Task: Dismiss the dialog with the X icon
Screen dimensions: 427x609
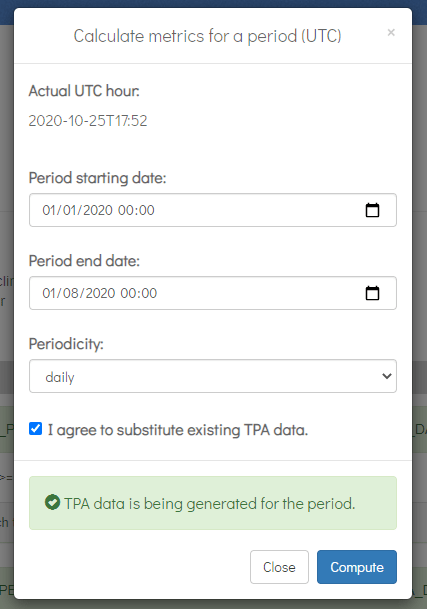Action: (391, 33)
